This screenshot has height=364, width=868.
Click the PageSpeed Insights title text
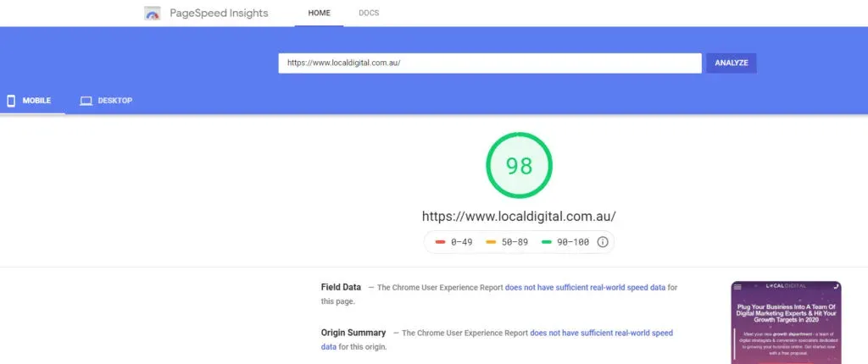[x=219, y=14]
